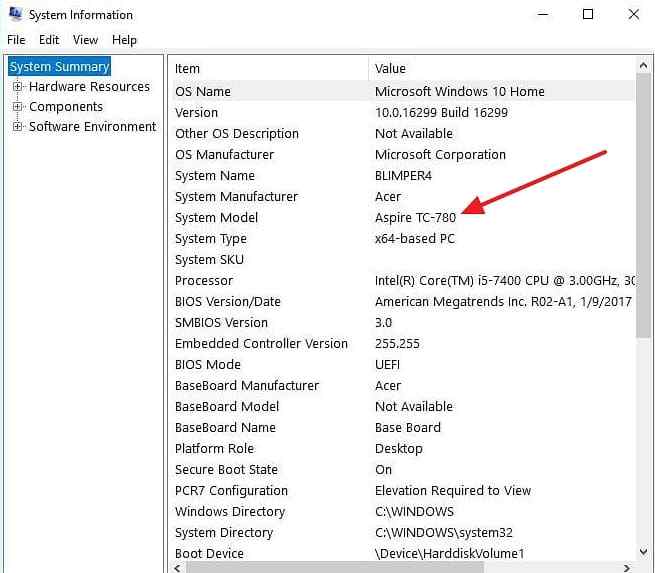
Task: Open the Help menu
Action: 124,40
